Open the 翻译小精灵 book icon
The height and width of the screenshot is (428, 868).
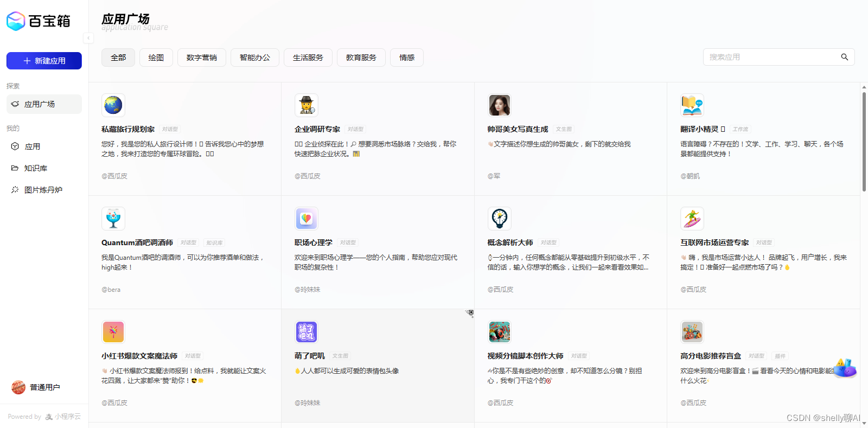(x=692, y=105)
